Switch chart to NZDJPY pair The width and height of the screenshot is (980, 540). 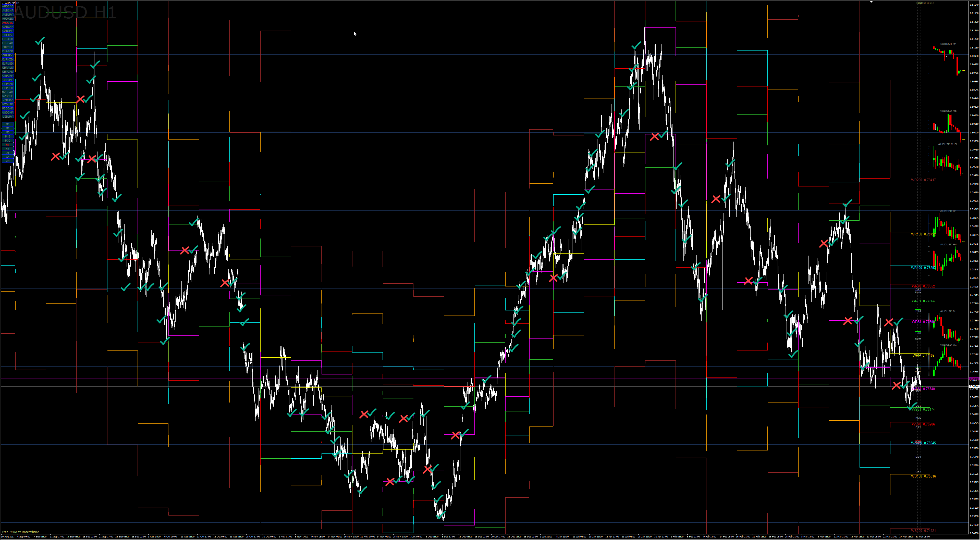pyautogui.click(x=8, y=101)
